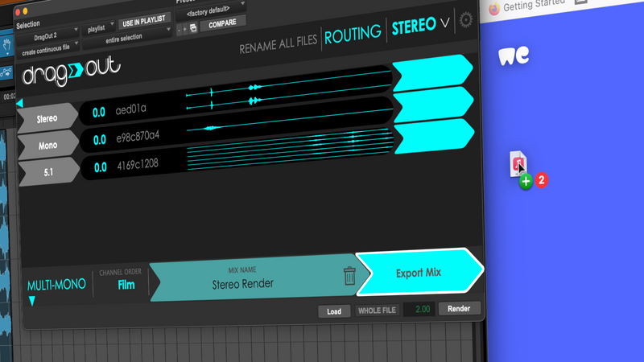The width and height of the screenshot is (644, 362).
Task: Open the settings gear icon
Action: [466, 19]
